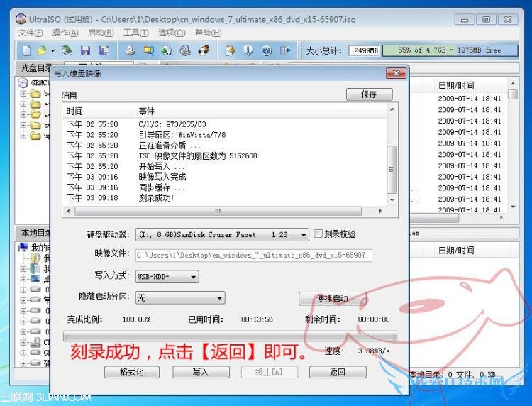Click the exit arrow toolbar icon

(285, 50)
